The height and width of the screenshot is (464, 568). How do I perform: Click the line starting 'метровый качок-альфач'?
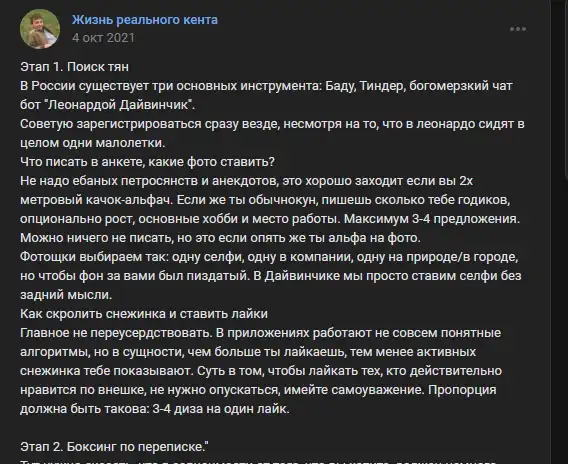coord(265,200)
